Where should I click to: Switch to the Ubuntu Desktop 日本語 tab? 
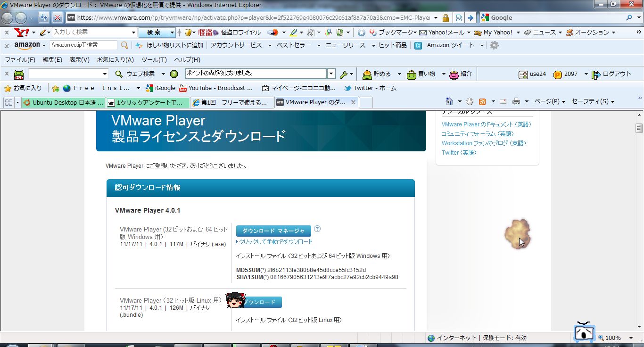(63, 102)
